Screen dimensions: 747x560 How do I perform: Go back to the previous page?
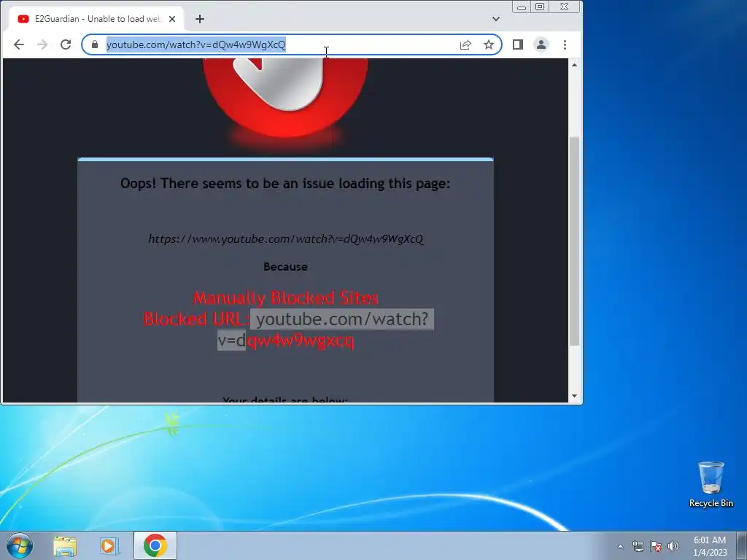(x=19, y=44)
